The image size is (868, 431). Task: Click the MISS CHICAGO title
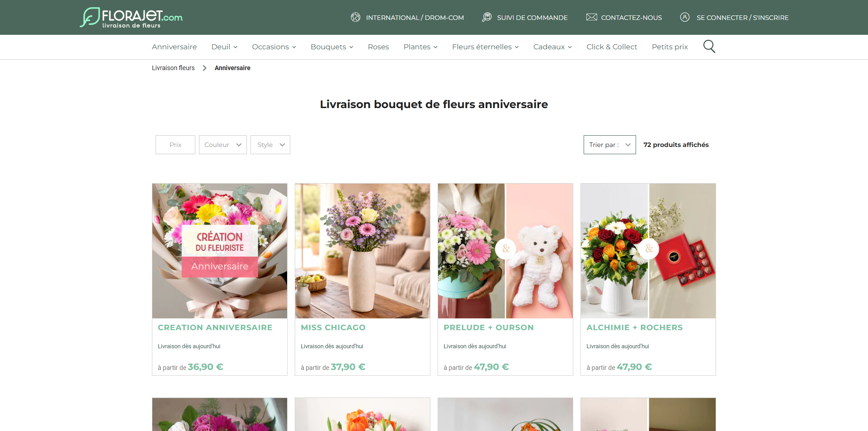click(333, 327)
